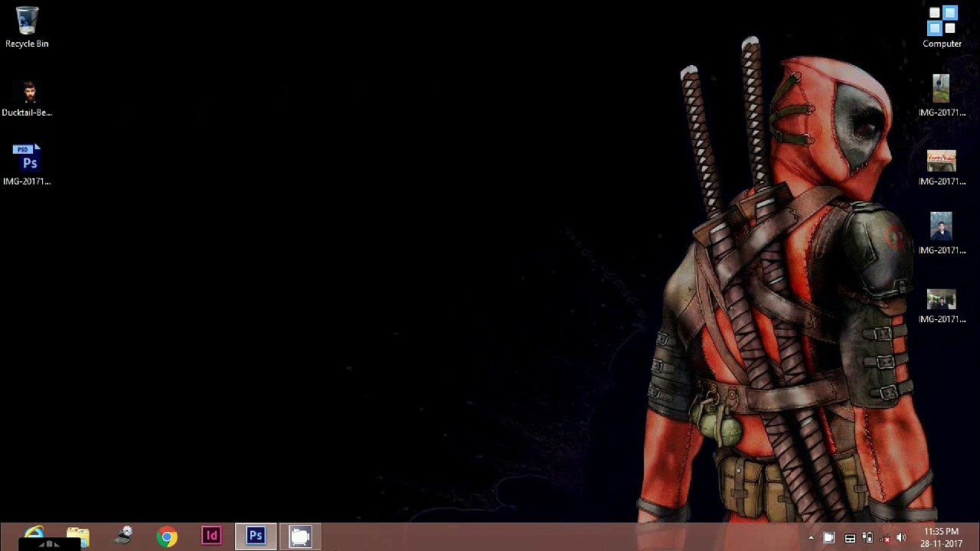Select the Ducktail-Be... image file on desktop
The image size is (980, 551).
pos(27,99)
